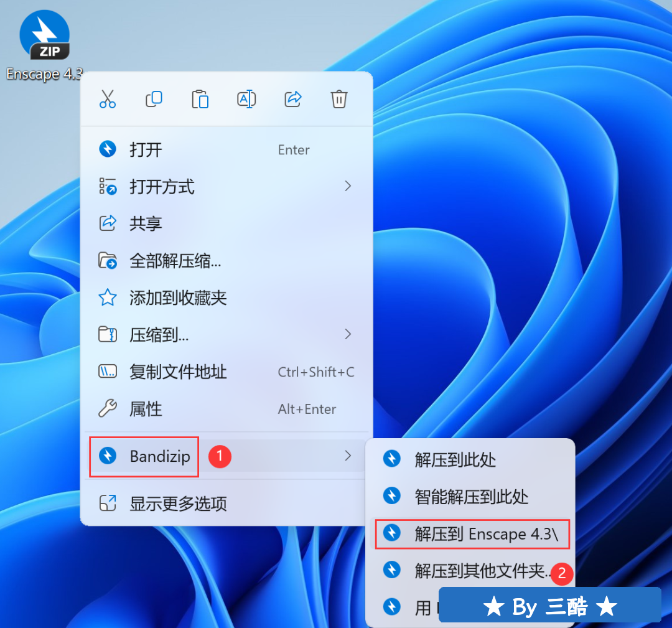Screen dimensions: 672x628
Task: Click the folder icon beside 全部解压缩
Action: tap(108, 260)
